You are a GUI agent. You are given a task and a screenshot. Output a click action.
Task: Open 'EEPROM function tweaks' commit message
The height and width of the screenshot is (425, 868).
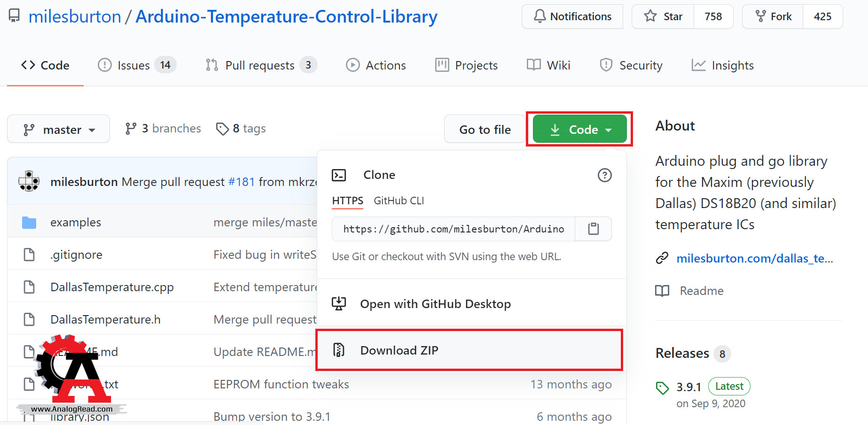tap(282, 384)
